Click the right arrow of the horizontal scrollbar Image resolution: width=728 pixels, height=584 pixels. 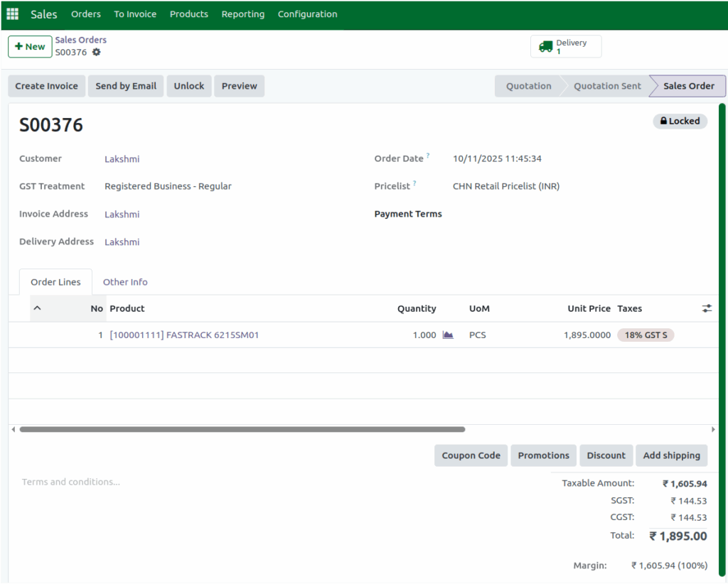click(x=713, y=429)
